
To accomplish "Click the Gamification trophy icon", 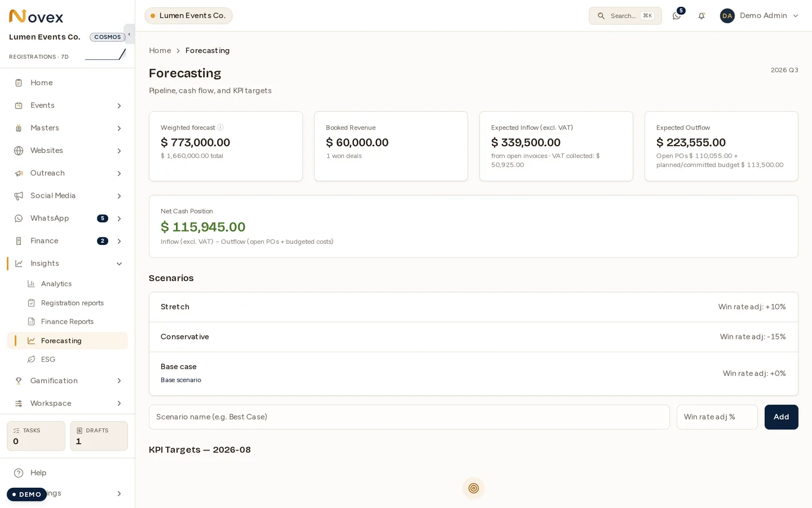I will [x=19, y=381].
